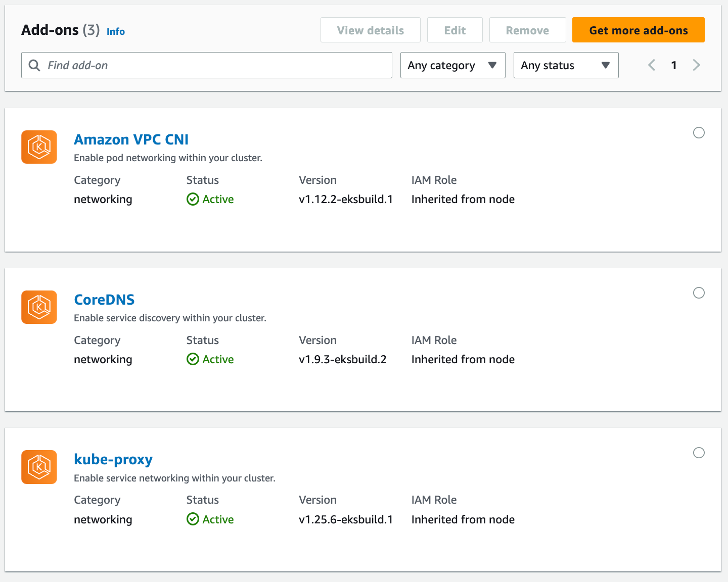Click Active status icon for kube-proxy
The image size is (728, 582).
pyautogui.click(x=193, y=519)
